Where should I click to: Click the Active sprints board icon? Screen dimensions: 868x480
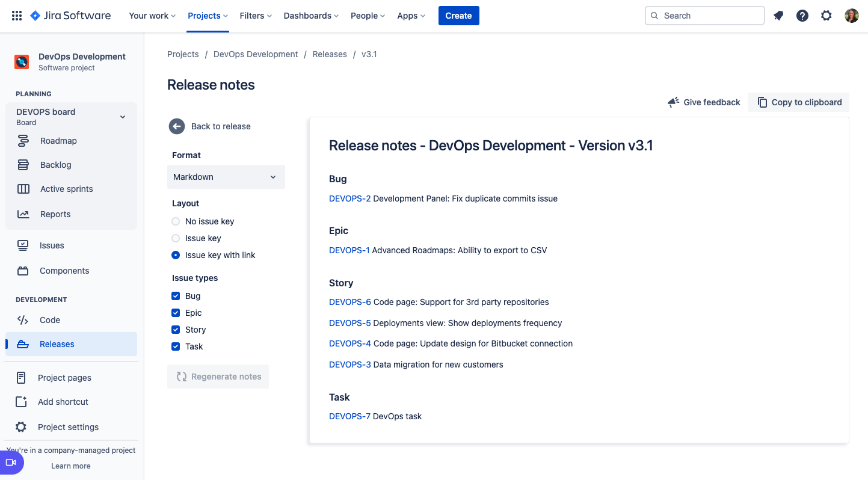(23, 189)
